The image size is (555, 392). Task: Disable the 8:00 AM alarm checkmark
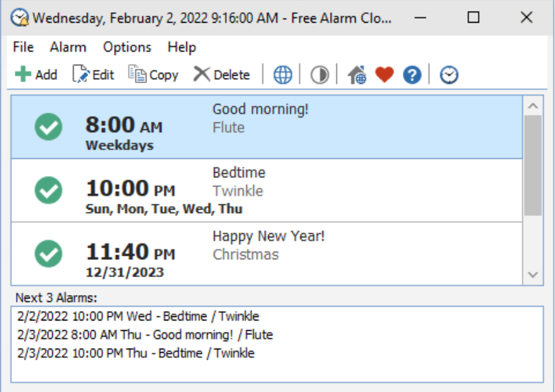pos(49,127)
